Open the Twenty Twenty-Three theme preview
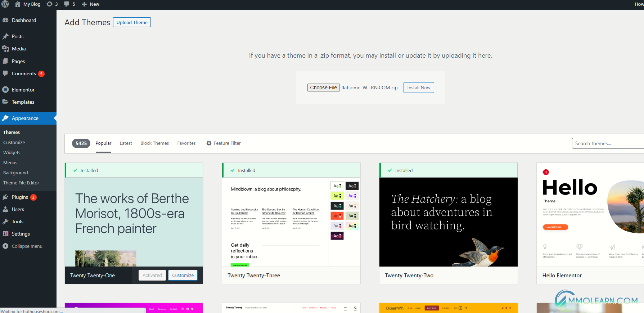 (291, 222)
